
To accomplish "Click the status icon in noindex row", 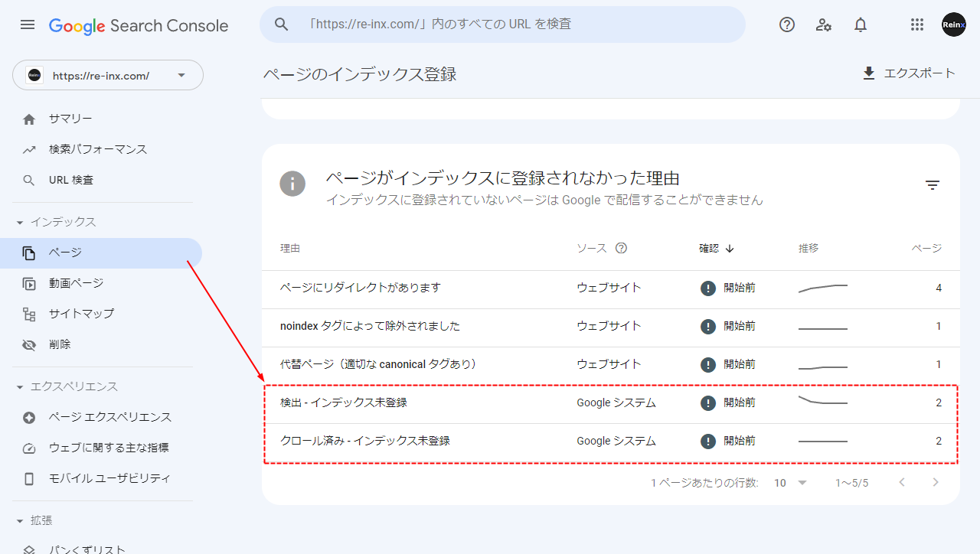I will tap(708, 327).
